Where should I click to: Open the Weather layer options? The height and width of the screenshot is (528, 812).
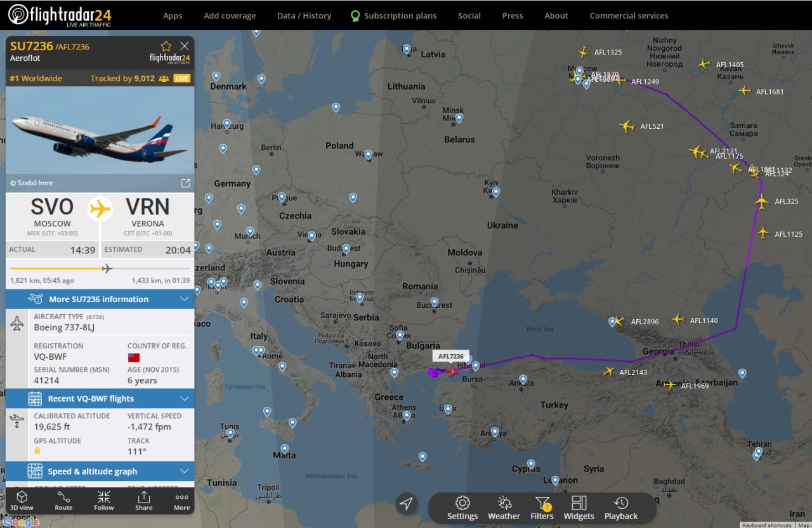[x=504, y=508]
